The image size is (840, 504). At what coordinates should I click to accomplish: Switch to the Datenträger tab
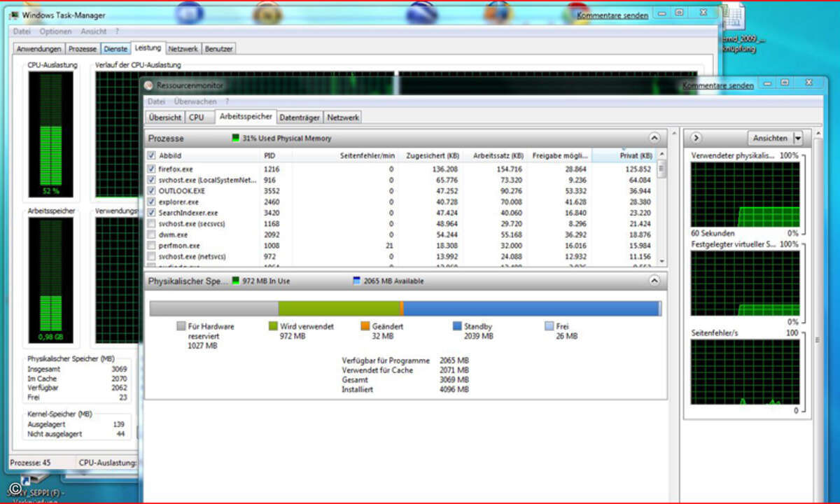click(x=300, y=118)
